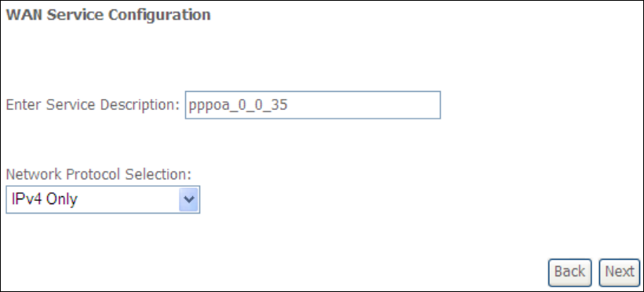Focus the field containing pppoa_0_0_35
Viewport: 644px width, 292px height.
point(313,105)
